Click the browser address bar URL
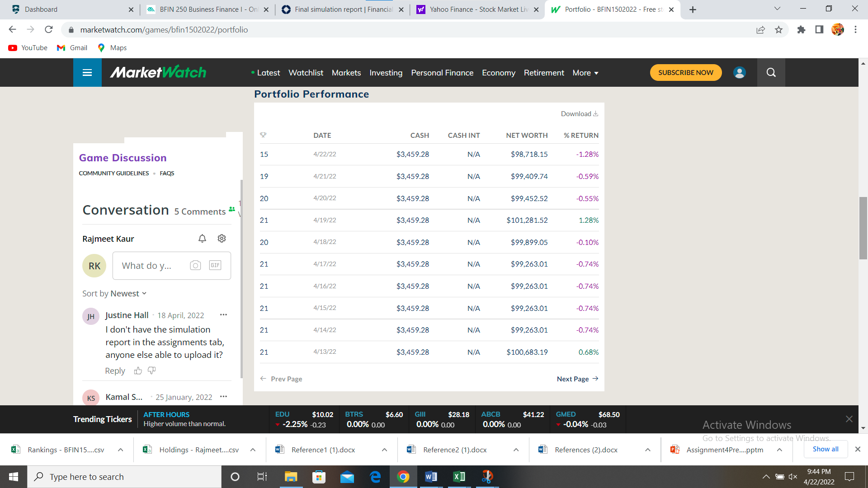 [164, 30]
